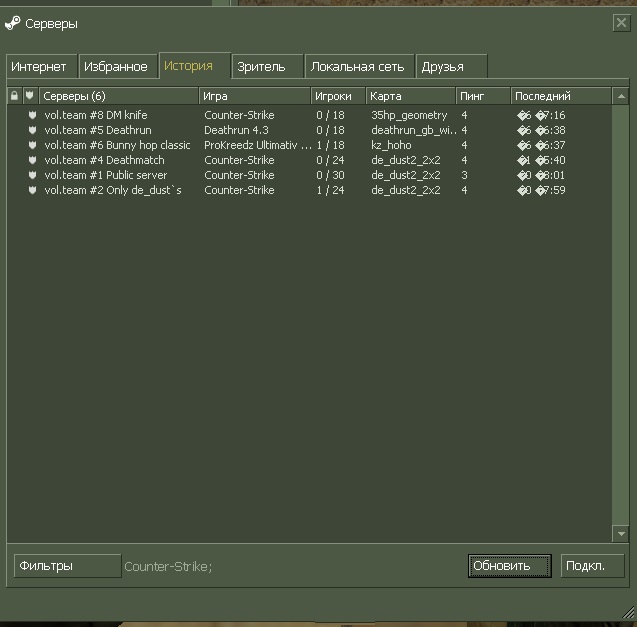Sort by Карта column header
The image size is (637, 627).
pos(411,96)
